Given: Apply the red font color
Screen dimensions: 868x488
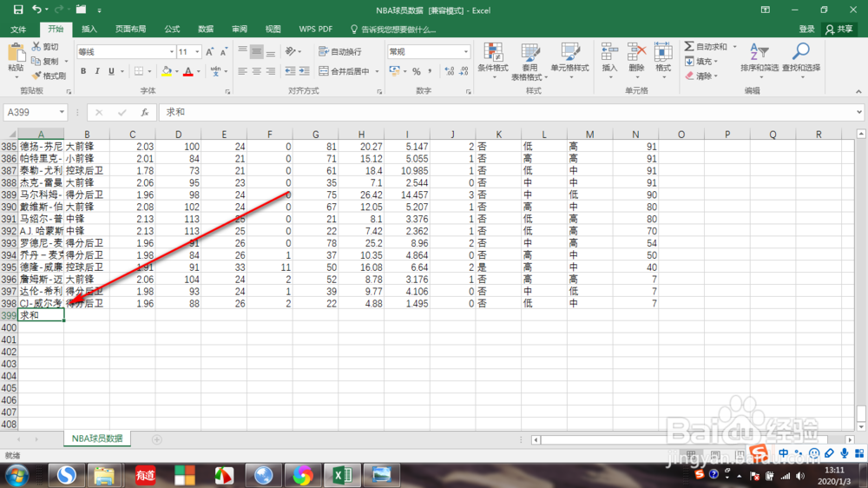Looking at the screenshot, I should (188, 71).
